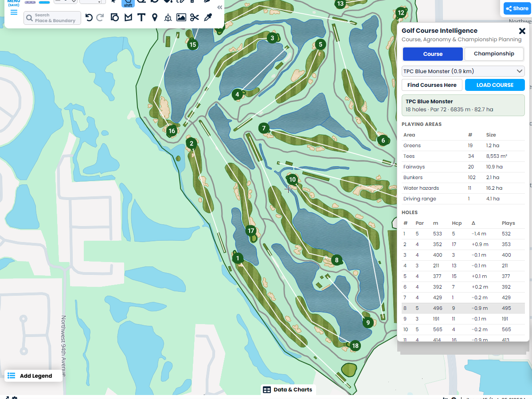Select hole 5 row in Holes table

(463, 276)
